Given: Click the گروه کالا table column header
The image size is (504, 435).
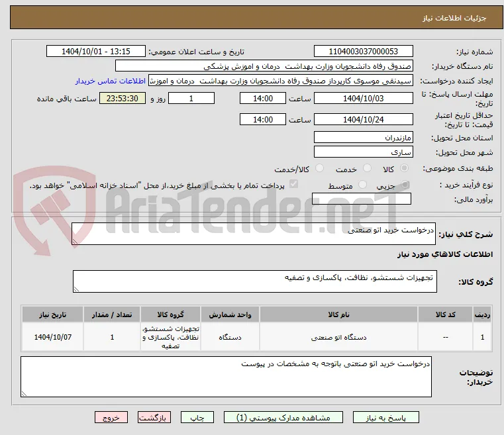Looking at the screenshot, I should (170, 314).
